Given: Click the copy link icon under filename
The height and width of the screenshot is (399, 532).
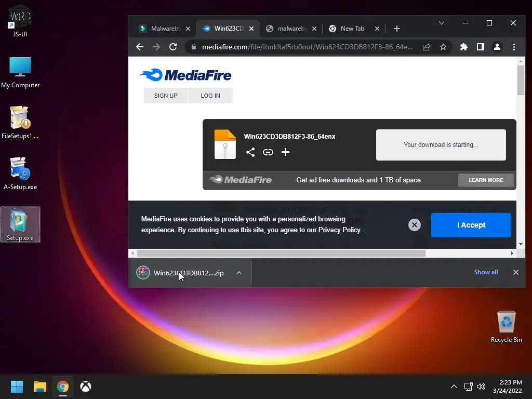Looking at the screenshot, I should click(268, 152).
